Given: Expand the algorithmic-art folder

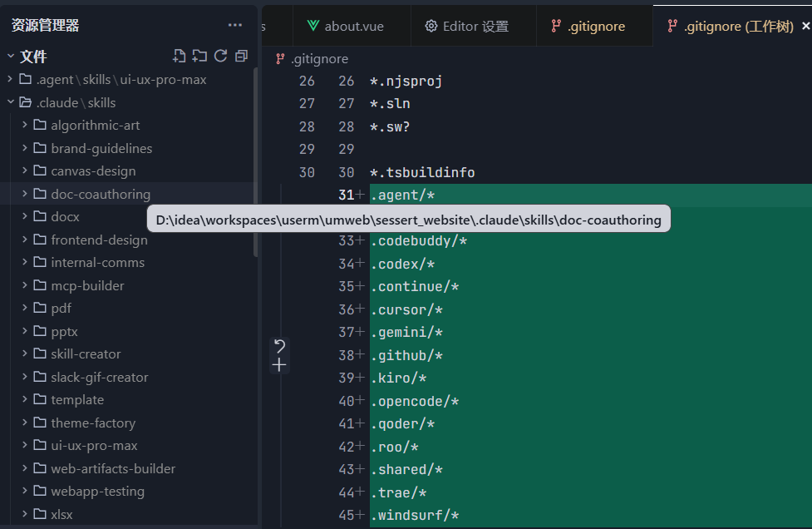Looking at the screenshot, I should point(25,126).
